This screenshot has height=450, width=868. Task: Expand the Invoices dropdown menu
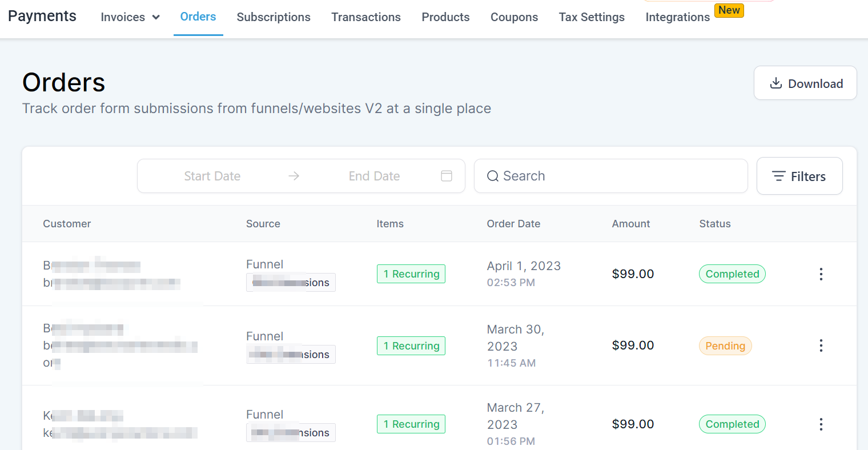coord(130,17)
